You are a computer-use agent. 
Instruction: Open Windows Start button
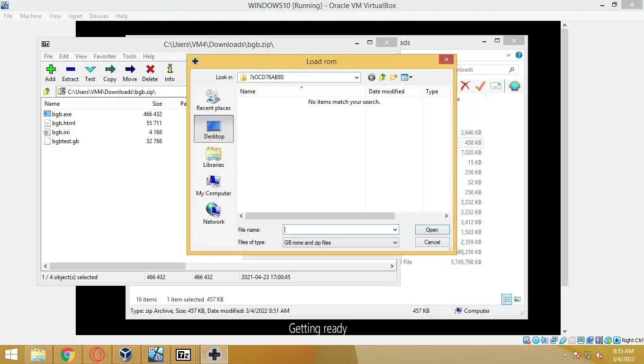tap(11, 355)
